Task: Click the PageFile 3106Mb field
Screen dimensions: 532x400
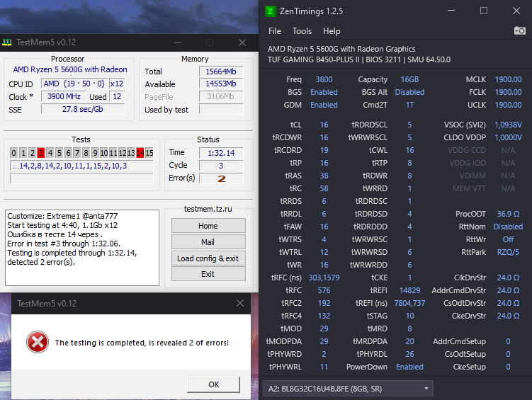Action: coord(221,96)
